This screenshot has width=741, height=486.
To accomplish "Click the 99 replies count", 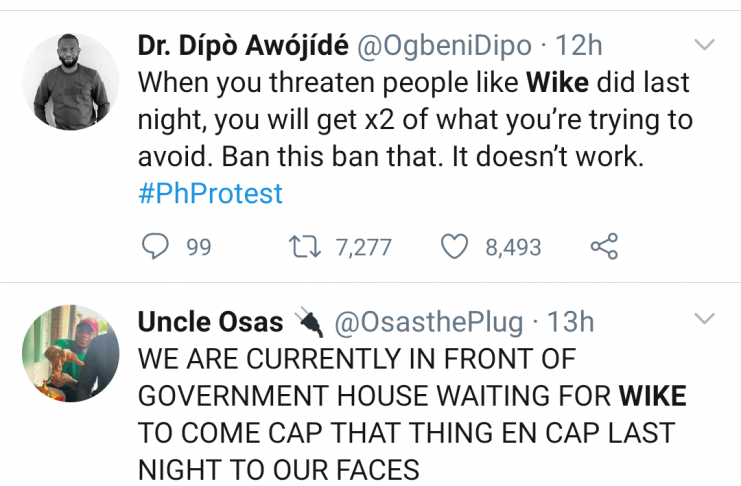I will pos(199,247).
